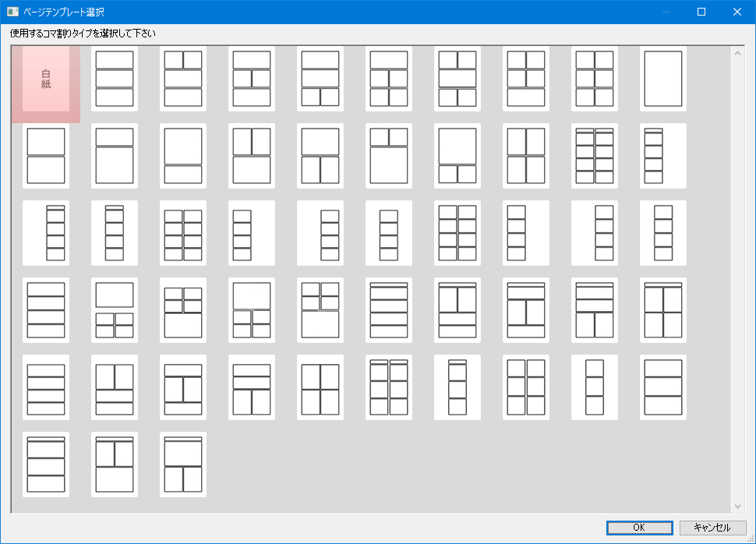Choose double three-panel columns with title bars
This screenshot has height=544, width=756.
click(389, 387)
